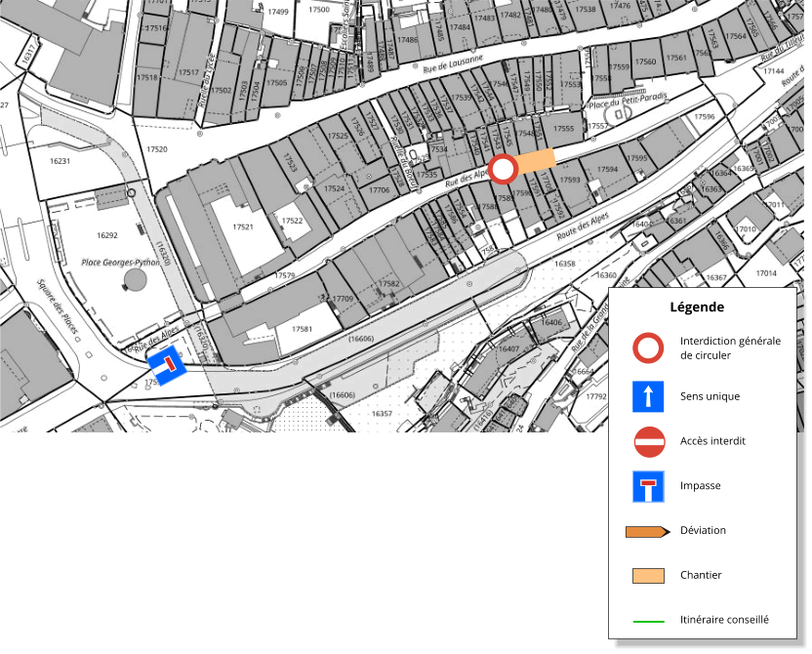
Task: Click the round monument in Place Georges-Python
Action: pyautogui.click(x=134, y=280)
